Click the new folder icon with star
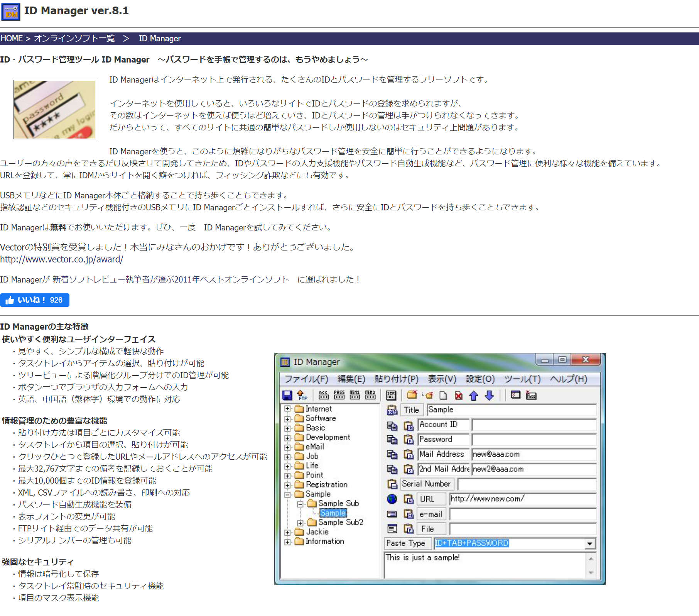 click(x=412, y=394)
